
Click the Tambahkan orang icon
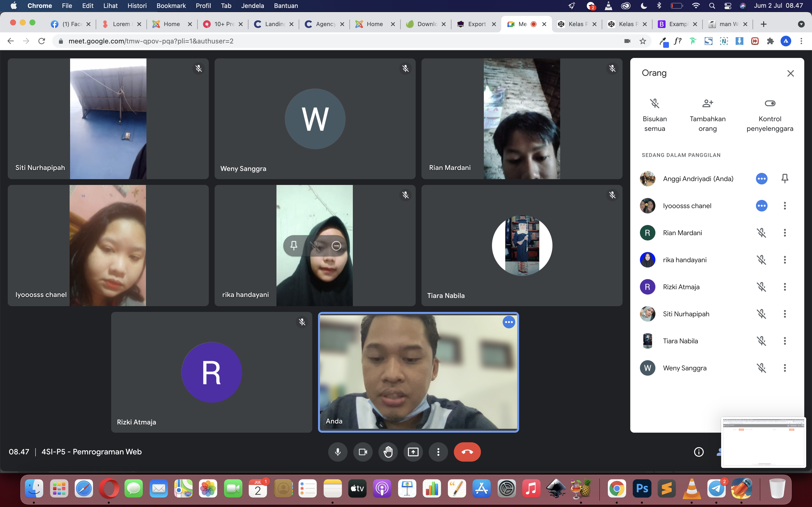tap(707, 103)
